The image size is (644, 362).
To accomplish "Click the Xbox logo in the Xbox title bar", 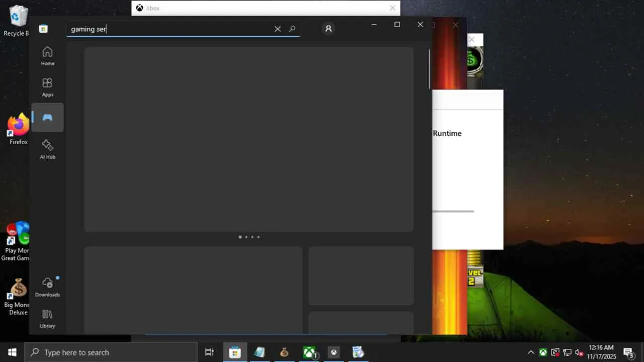I will pyautogui.click(x=139, y=8).
